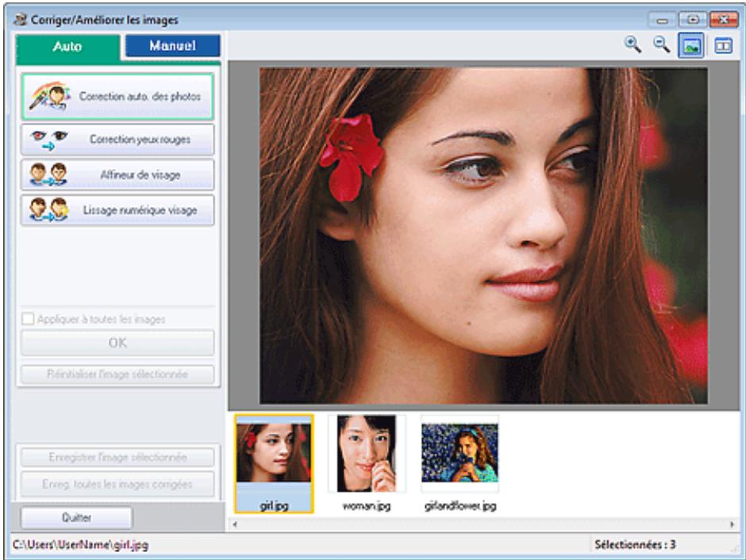Select the full image view icon
Image resolution: width=746 pixels, height=560 pixels.
(690, 46)
